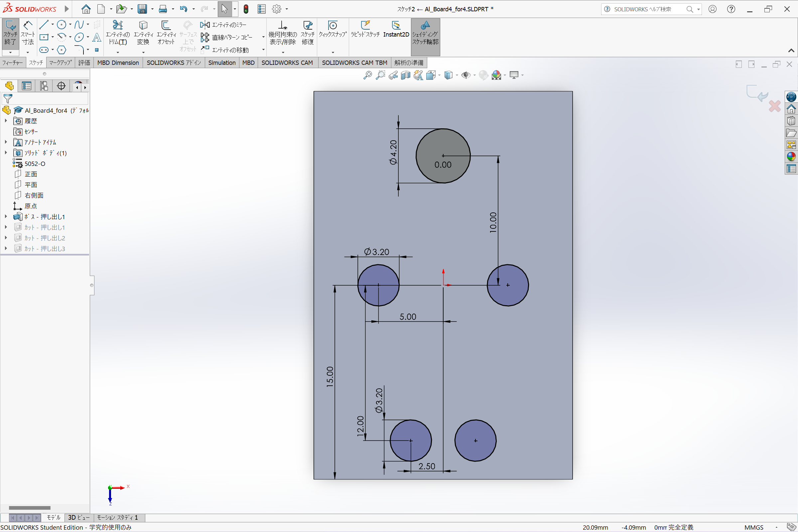The width and height of the screenshot is (798, 532).
Task: Expand the カット - 押し出し1 feature
Action: pos(6,227)
